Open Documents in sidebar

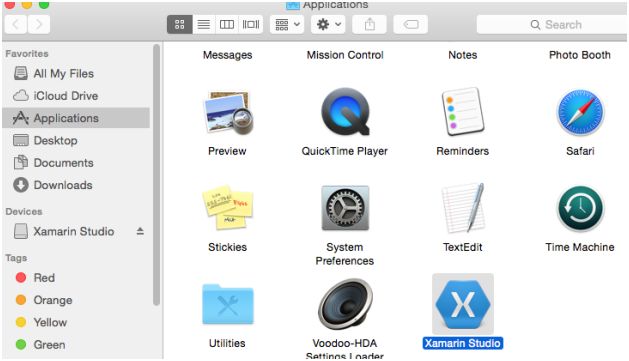(76, 163)
